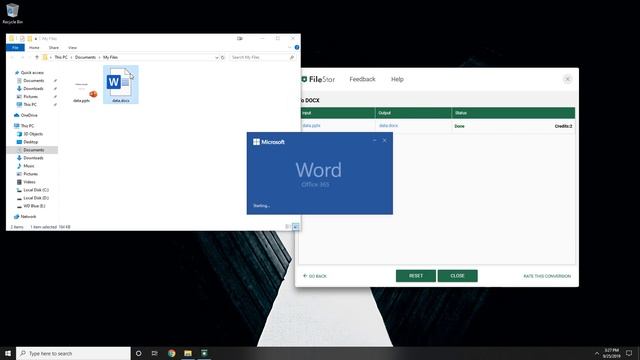Screen dimensions: 640x360
Task: Close the FileStar window with the round X
Action: (x=567, y=79)
